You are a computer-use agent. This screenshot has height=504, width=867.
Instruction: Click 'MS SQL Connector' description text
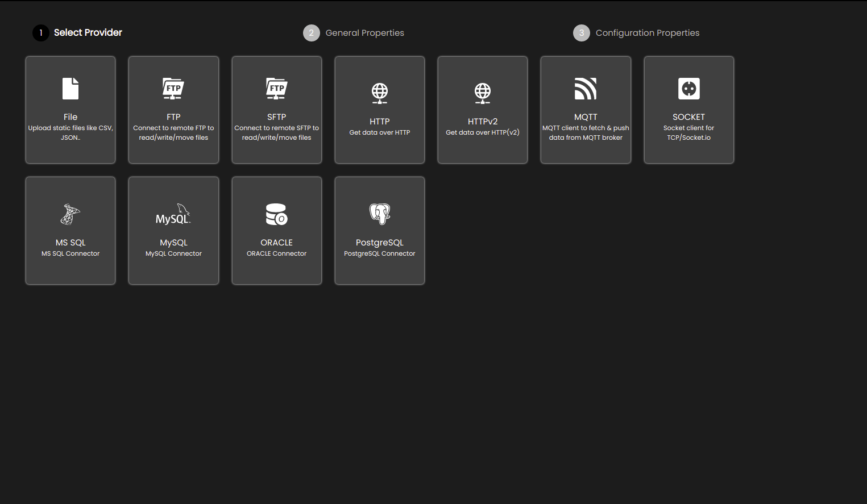pos(70,253)
